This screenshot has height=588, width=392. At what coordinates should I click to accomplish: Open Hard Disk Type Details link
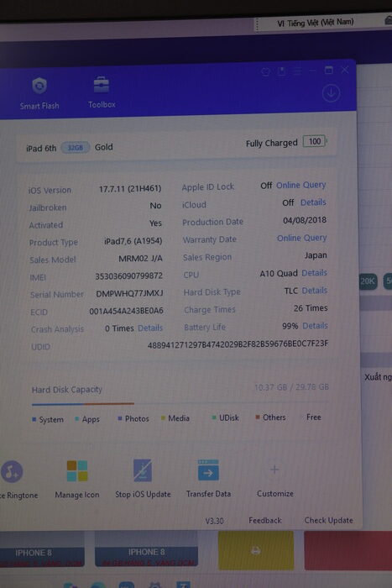(315, 291)
